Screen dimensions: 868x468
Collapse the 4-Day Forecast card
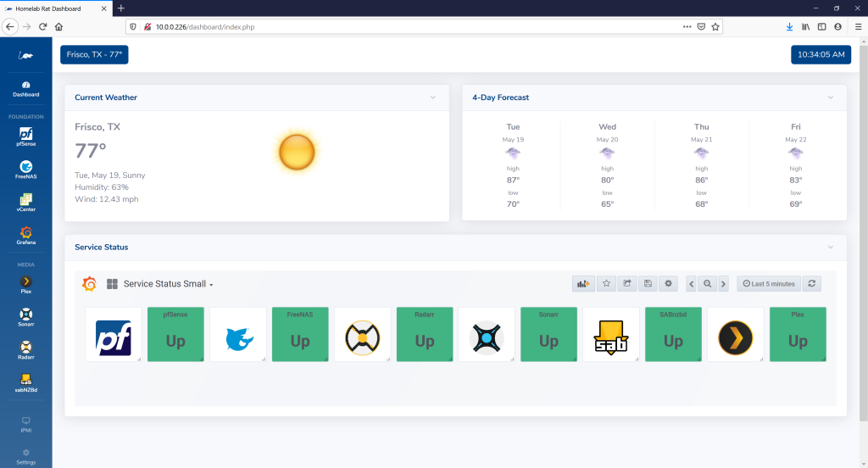[831, 97]
